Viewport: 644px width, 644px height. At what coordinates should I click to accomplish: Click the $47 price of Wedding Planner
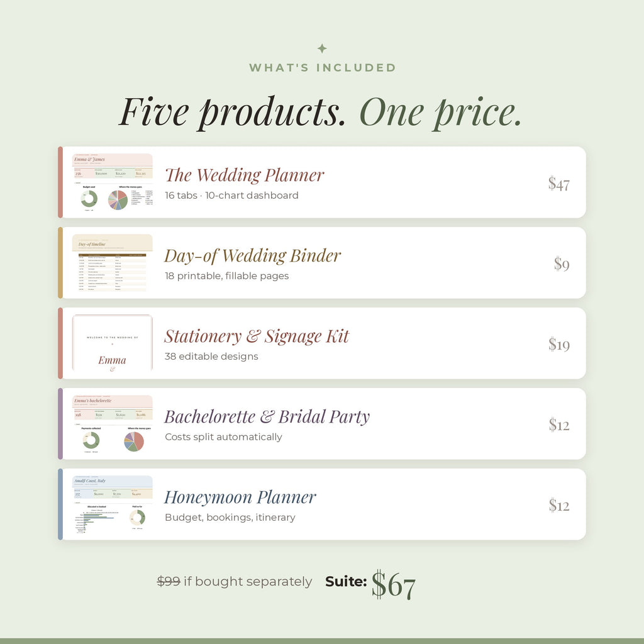[x=559, y=184]
